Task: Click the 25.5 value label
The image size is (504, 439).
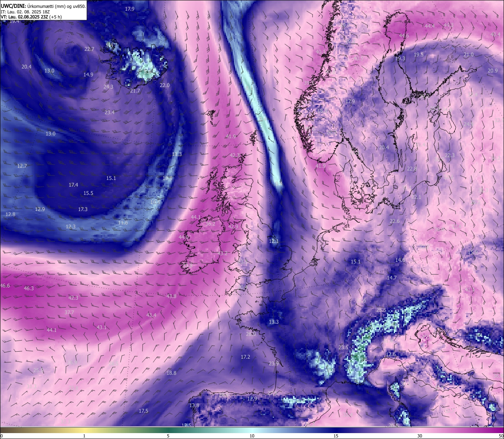Action: pyautogui.click(x=381, y=310)
